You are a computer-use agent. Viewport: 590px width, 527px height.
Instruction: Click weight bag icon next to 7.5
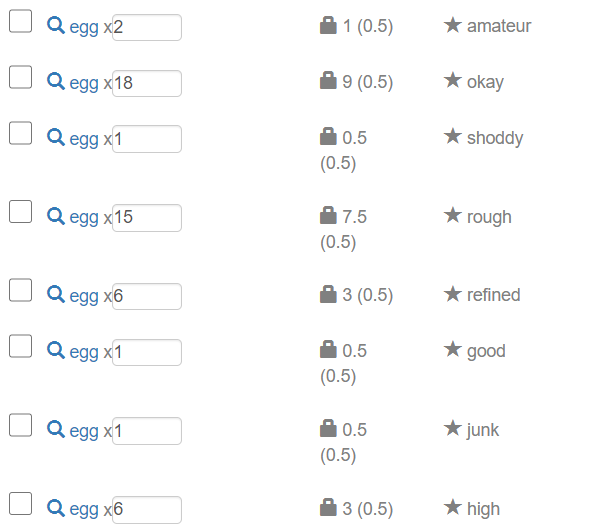point(328,216)
